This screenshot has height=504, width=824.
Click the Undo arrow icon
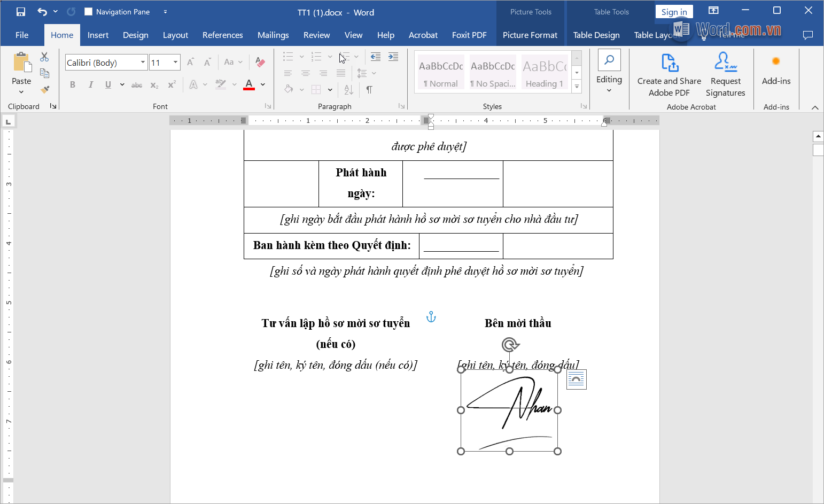[42, 12]
